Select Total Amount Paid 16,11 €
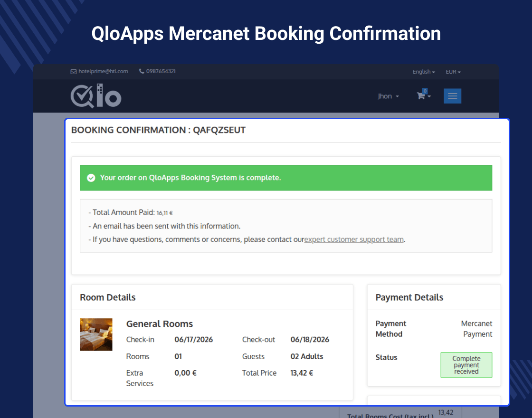The width and height of the screenshot is (532, 418). pyautogui.click(x=131, y=213)
